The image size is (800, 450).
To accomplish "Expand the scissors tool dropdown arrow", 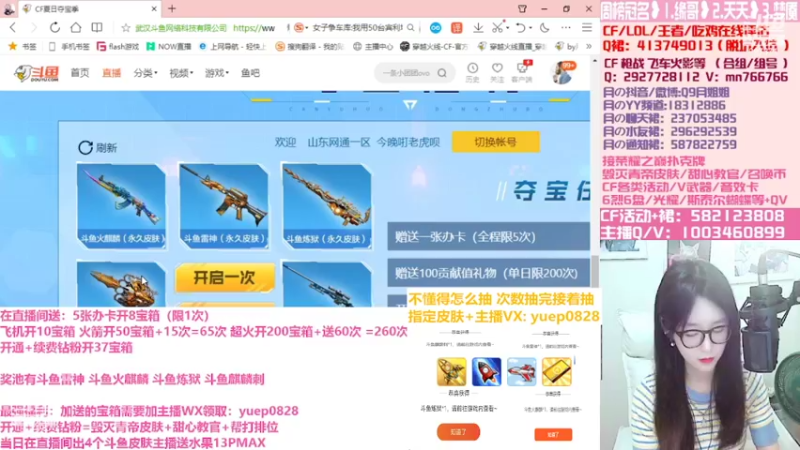I will coord(508,28).
